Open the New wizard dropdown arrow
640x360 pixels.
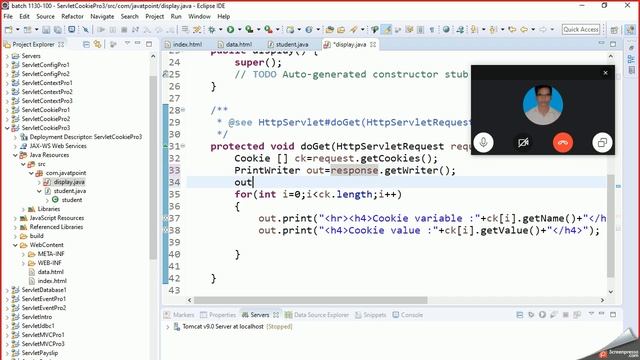coord(18,29)
